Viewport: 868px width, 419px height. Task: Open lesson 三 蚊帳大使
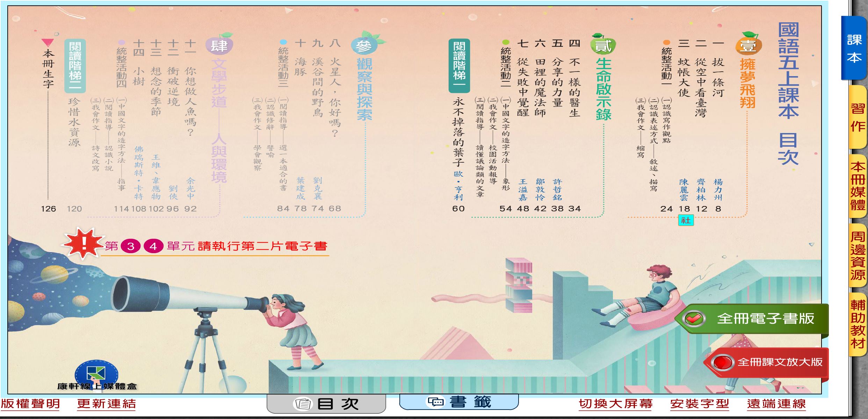(684, 68)
